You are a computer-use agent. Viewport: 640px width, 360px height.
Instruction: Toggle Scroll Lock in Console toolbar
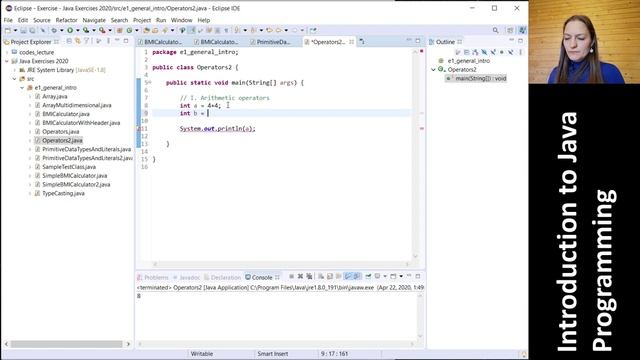click(330, 276)
